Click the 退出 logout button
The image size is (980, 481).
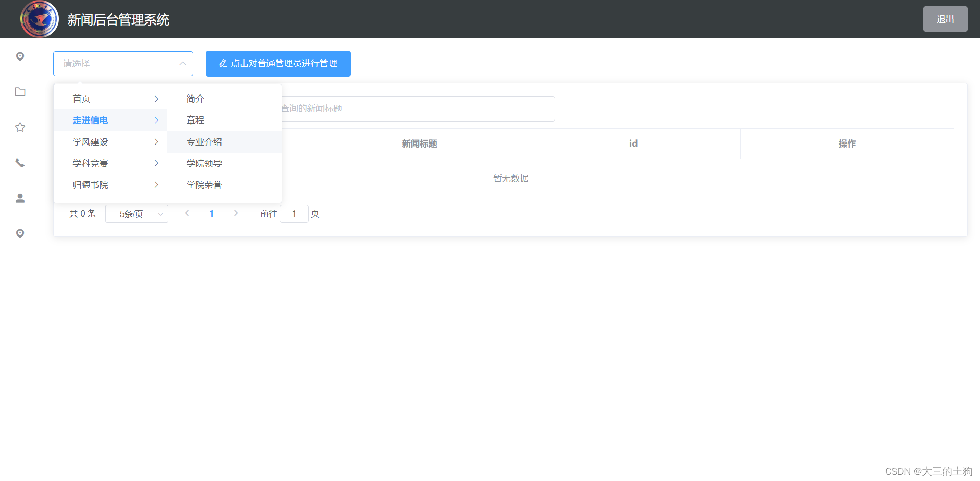tap(945, 19)
